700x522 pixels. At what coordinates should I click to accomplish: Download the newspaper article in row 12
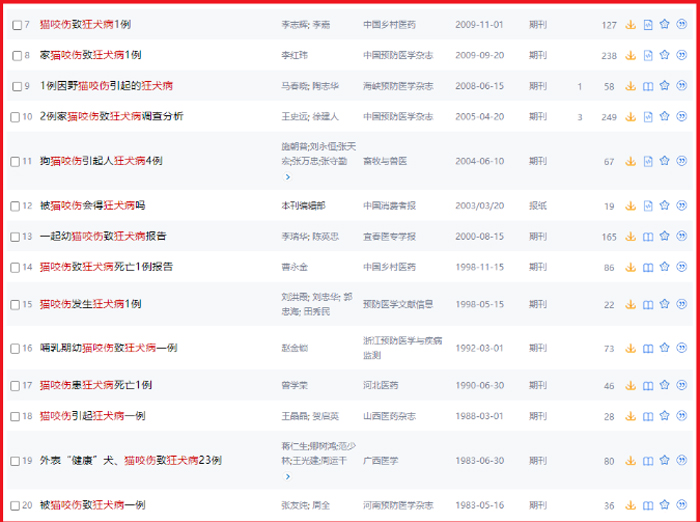(x=631, y=206)
